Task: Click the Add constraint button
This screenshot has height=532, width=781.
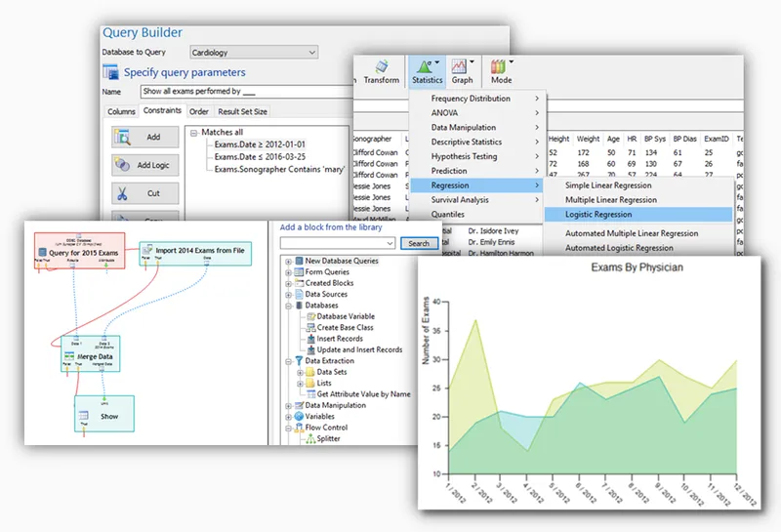Action: coord(144,137)
